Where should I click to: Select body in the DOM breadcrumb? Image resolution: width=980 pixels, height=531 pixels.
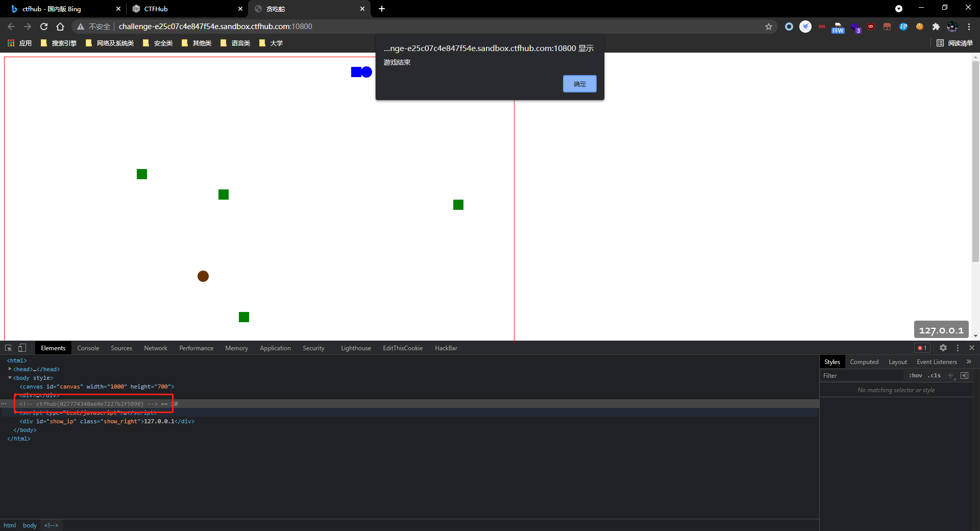(30, 525)
